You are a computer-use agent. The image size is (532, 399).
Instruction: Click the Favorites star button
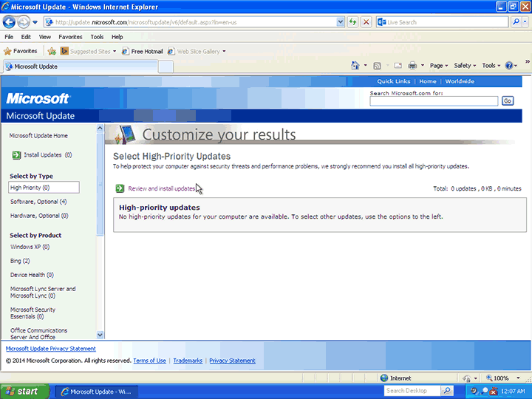coord(21,51)
